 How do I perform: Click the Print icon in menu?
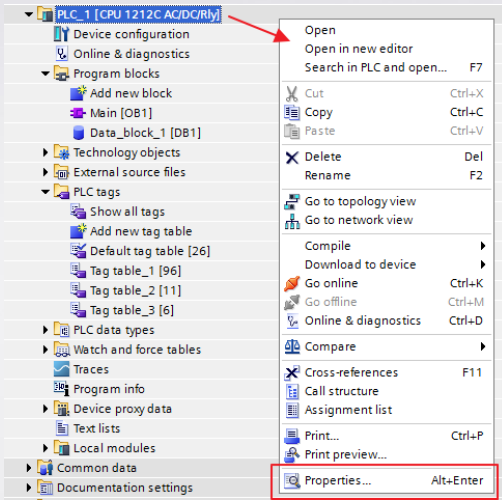[292, 436]
